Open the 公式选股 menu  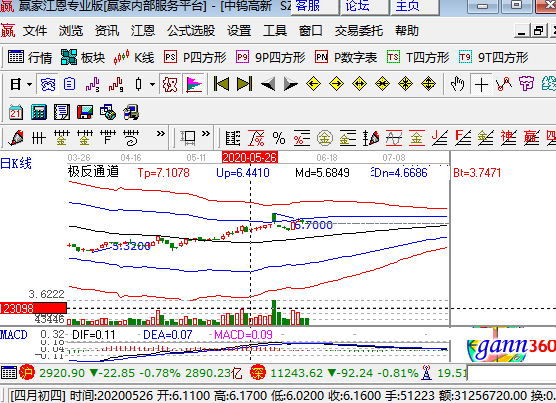point(191,31)
